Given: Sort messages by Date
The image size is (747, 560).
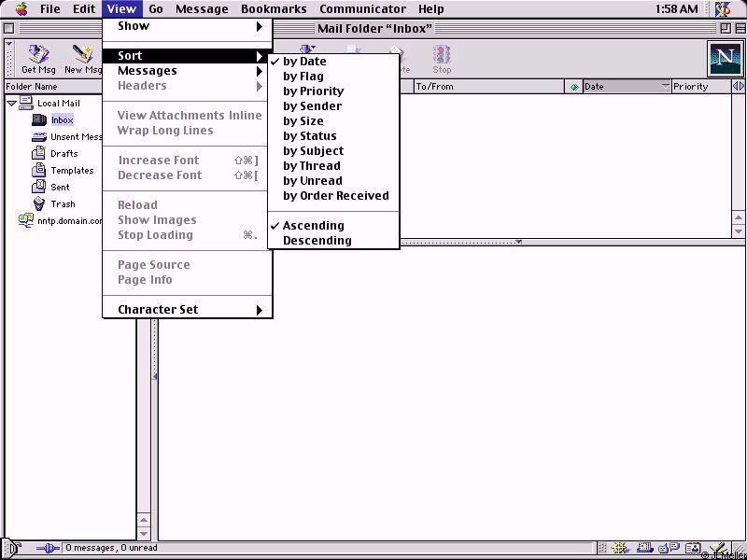Looking at the screenshot, I should pos(304,62).
